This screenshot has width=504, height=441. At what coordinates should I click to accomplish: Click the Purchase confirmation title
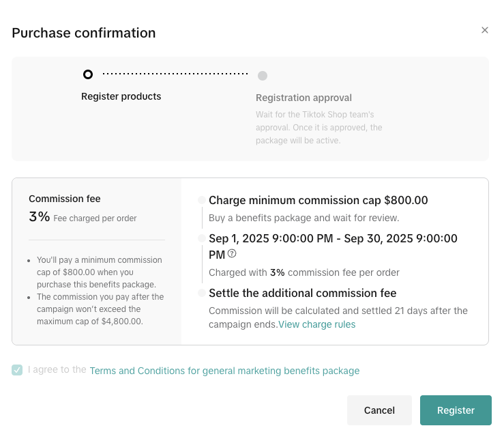[x=84, y=33]
